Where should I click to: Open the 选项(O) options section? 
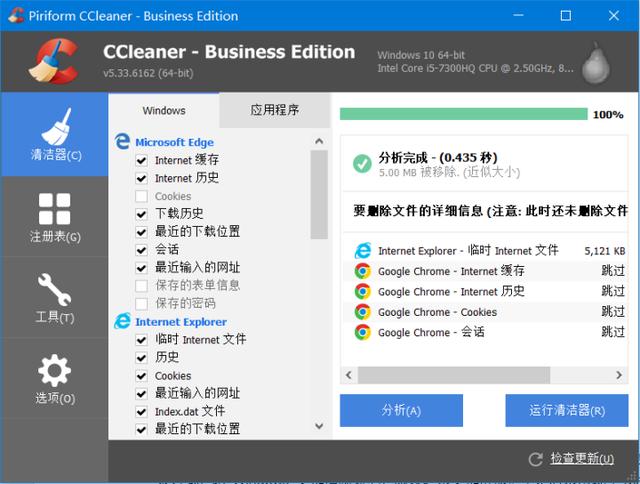54,378
